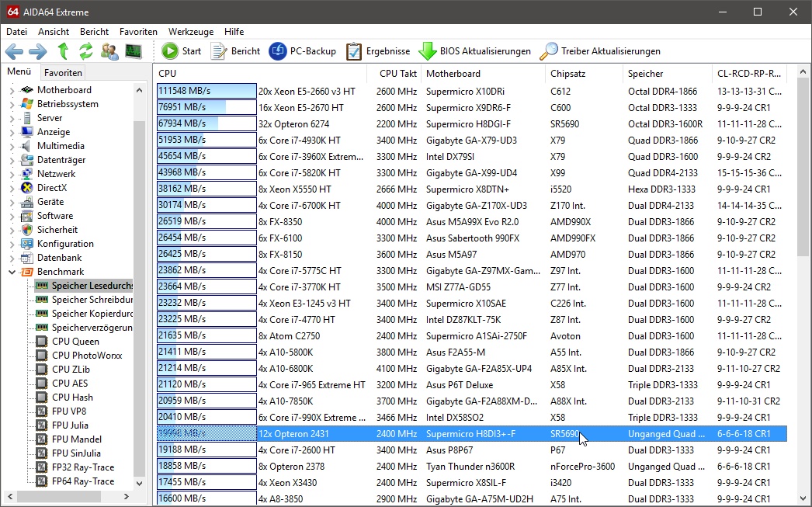Select the 4x Core i7-6700K HT row
Viewport: 812px width, 507px height.
pyautogui.click(x=472, y=206)
